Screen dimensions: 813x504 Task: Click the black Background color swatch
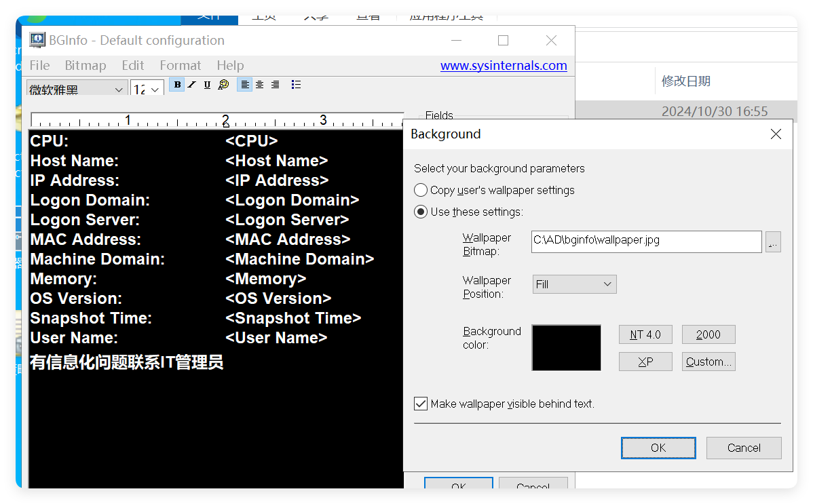(x=566, y=347)
